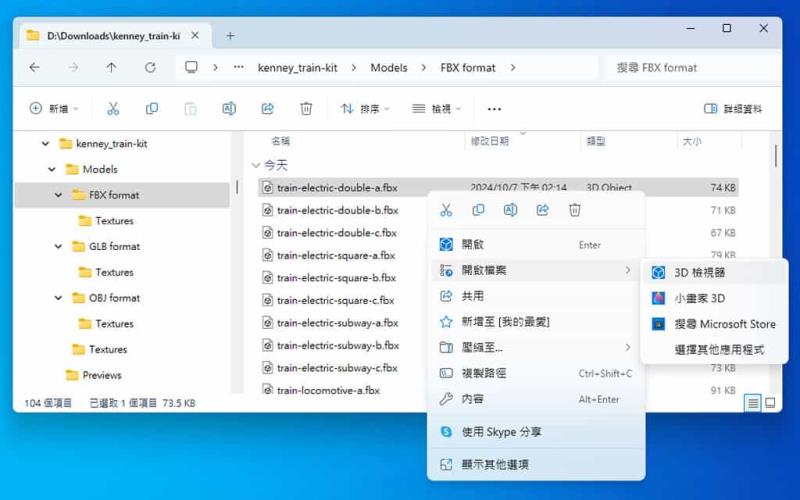
Task: Click the Forward navigation arrow
Action: coord(73,67)
